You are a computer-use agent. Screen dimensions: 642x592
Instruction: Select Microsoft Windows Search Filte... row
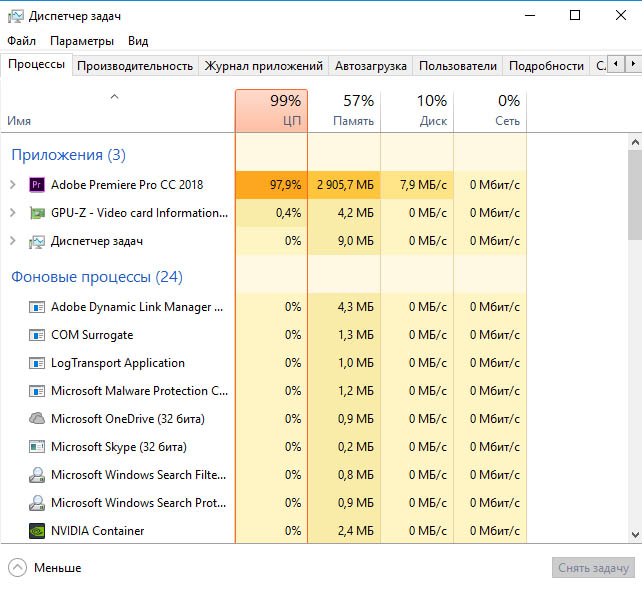(264, 475)
